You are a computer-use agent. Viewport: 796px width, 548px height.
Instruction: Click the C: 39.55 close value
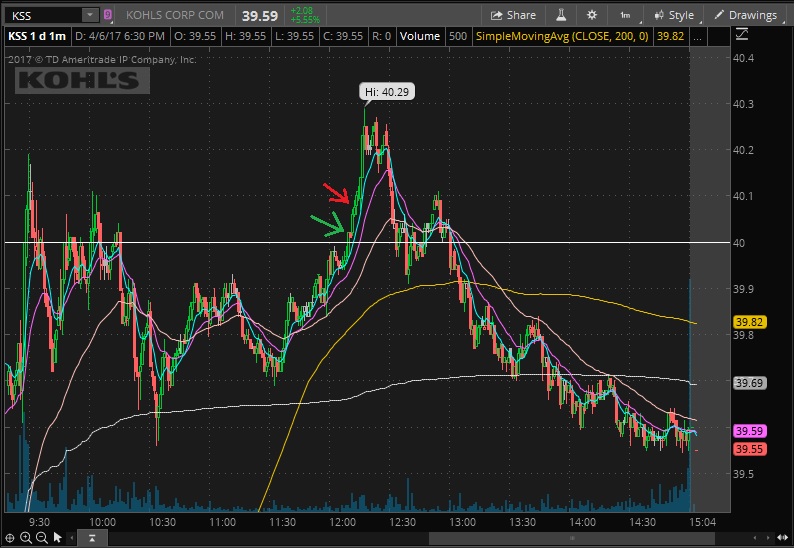click(343, 37)
